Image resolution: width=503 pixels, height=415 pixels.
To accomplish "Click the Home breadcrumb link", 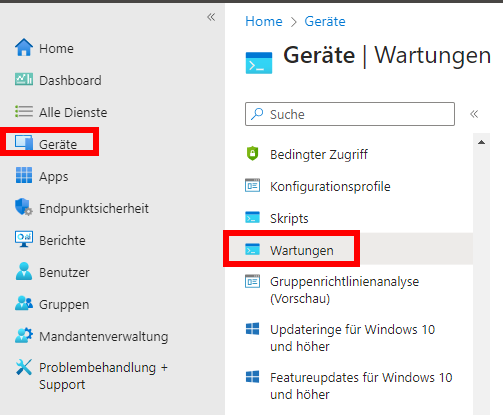I will [264, 21].
